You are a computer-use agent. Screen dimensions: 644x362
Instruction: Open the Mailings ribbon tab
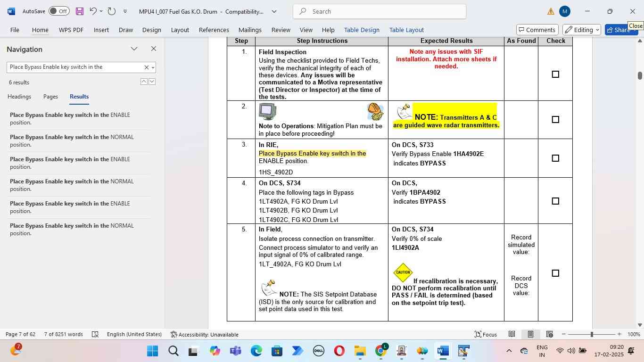(250, 30)
